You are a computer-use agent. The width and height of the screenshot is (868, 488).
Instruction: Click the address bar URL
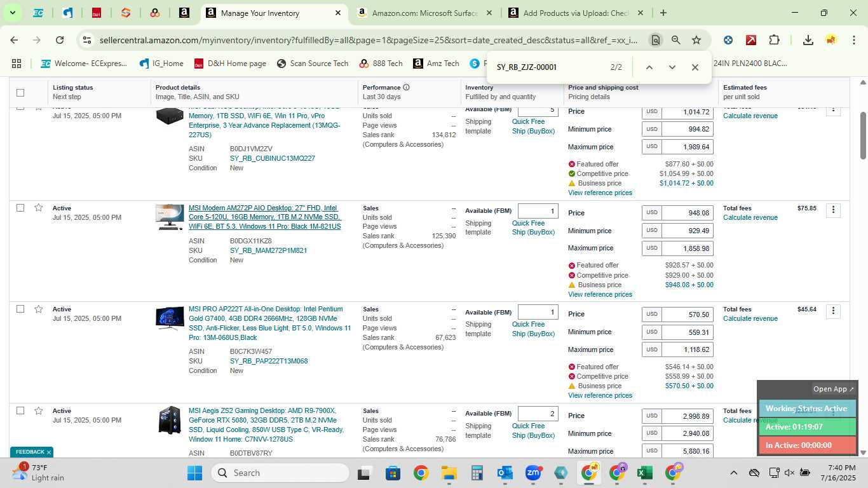point(369,40)
